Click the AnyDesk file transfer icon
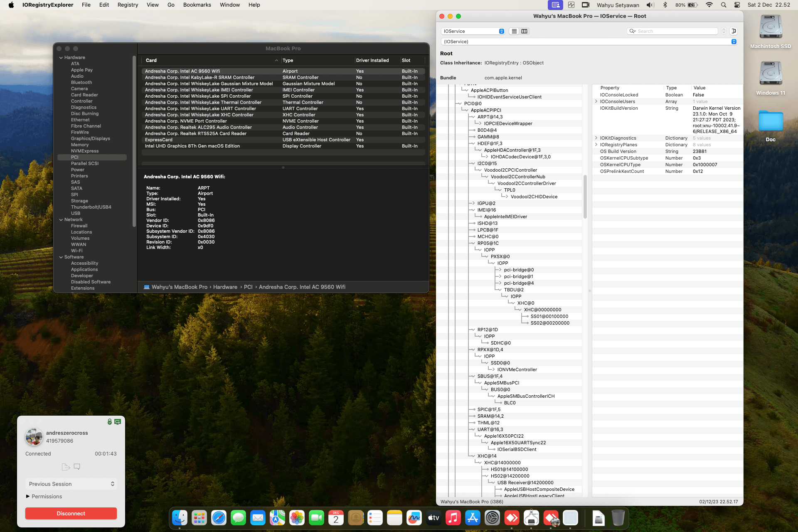 pos(65,467)
